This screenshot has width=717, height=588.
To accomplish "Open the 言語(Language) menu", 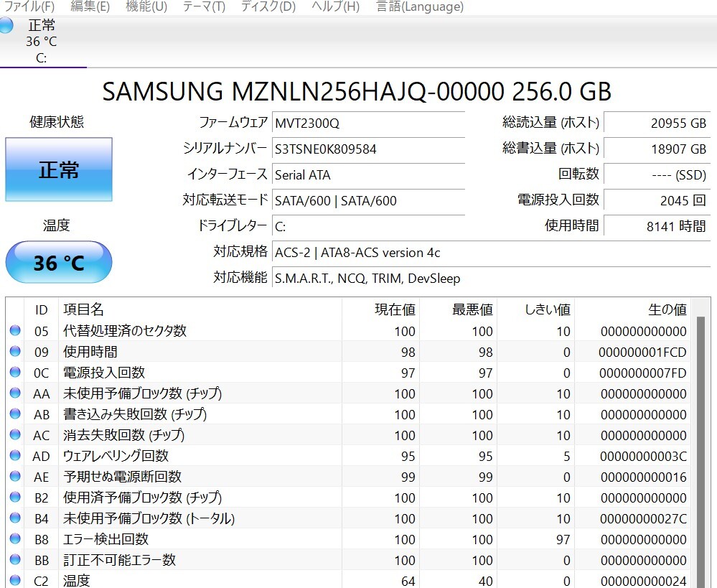I will [x=420, y=6].
